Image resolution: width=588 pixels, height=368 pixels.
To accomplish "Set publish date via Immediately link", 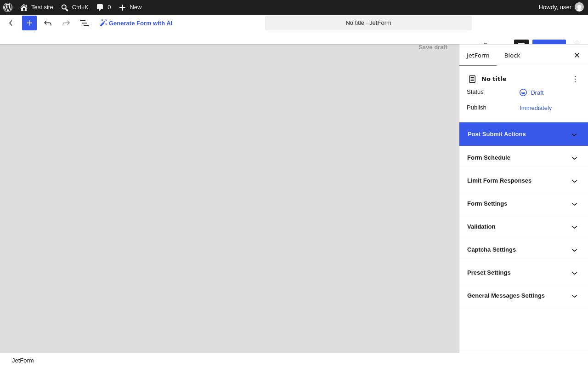I will tap(536, 108).
